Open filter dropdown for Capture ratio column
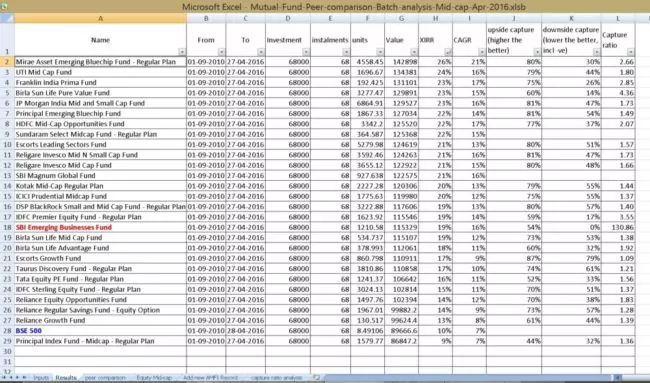Image resolution: width=650 pixels, height=383 pixels. click(x=631, y=52)
